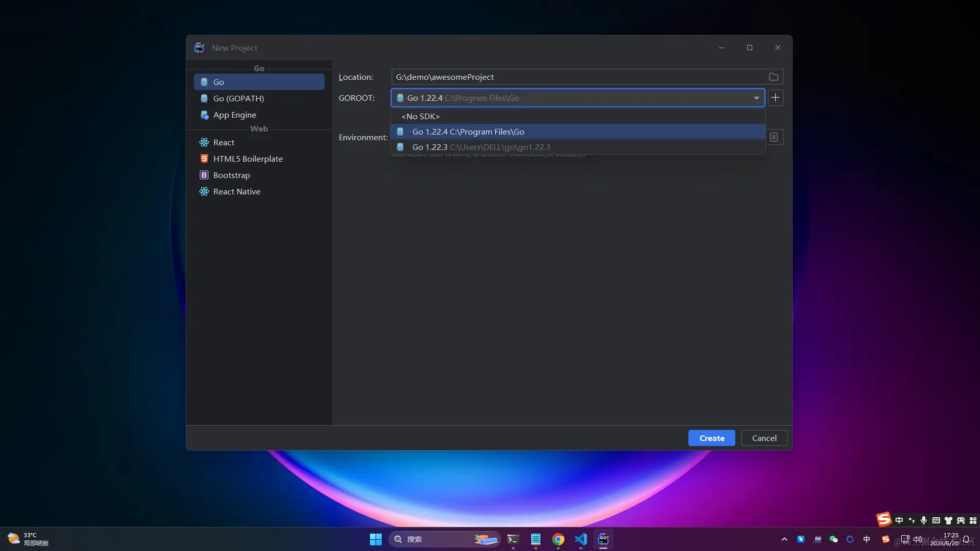Minimize the New Project window
The image size is (980, 551).
pos(722,48)
